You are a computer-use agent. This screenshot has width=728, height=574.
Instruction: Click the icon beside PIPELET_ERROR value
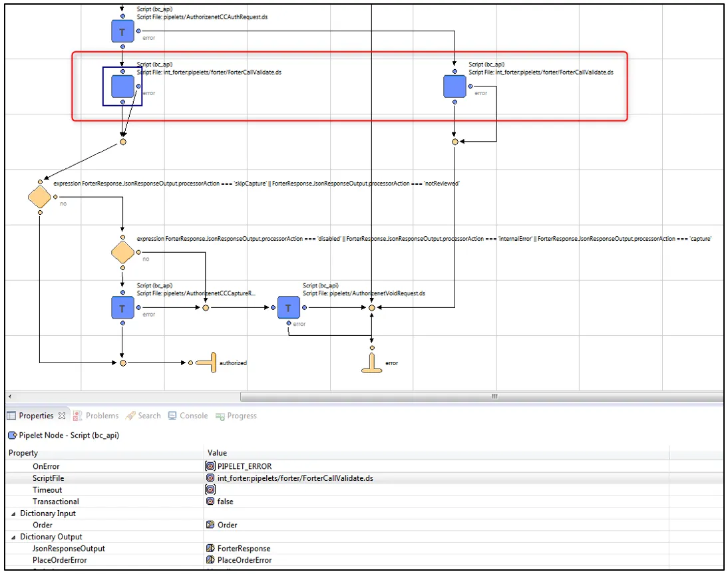point(210,466)
